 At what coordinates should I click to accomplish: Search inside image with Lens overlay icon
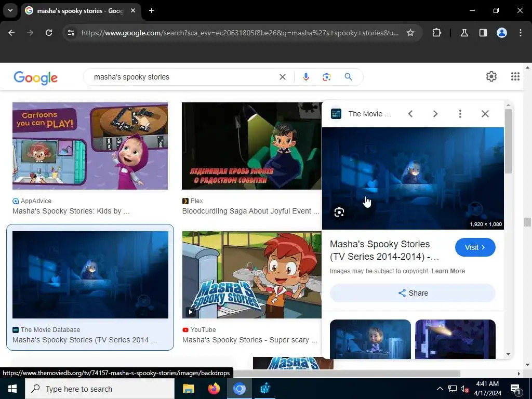point(339,212)
